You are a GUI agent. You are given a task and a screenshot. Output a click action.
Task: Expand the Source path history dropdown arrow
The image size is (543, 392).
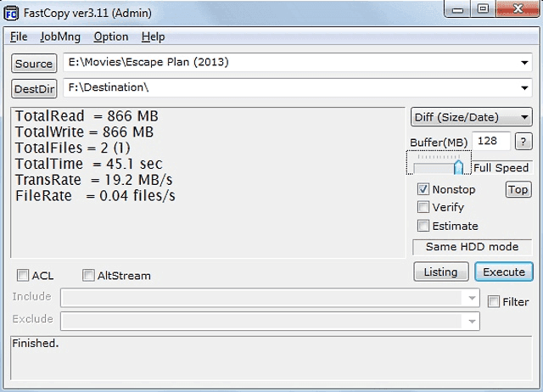(525, 62)
